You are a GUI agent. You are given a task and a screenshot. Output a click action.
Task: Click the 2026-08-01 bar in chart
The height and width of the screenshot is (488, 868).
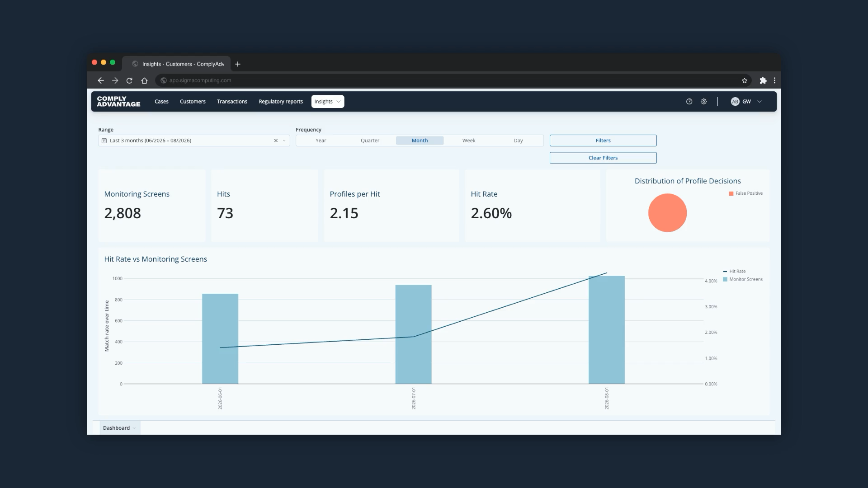(x=607, y=330)
